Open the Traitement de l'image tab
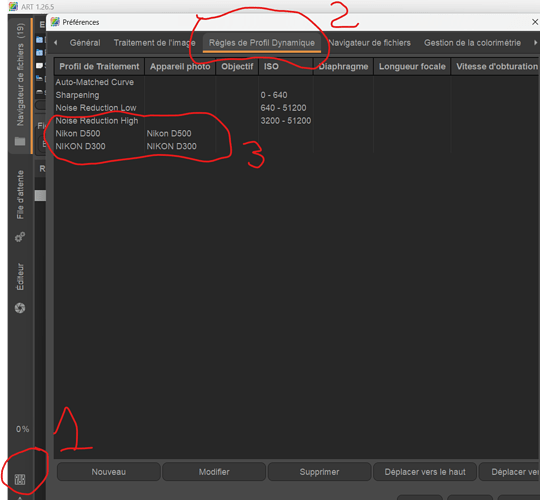The image size is (540, 500). [x=154, y=43]
